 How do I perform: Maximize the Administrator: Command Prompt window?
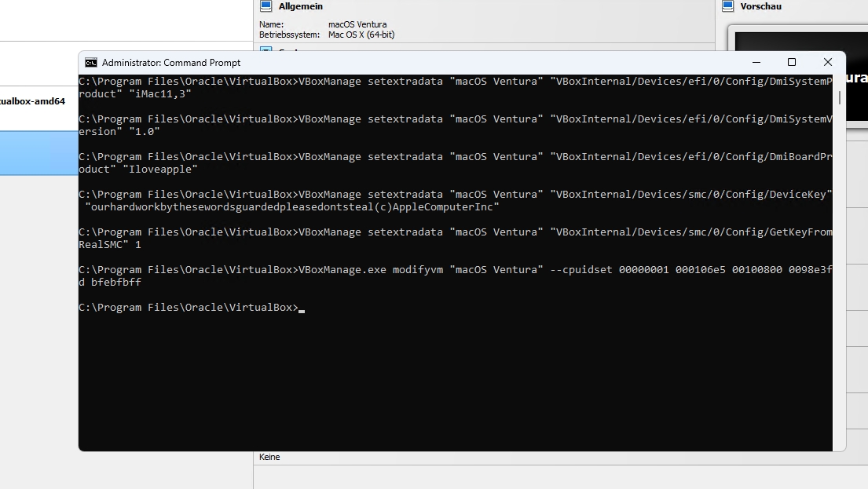pos(792,63)
